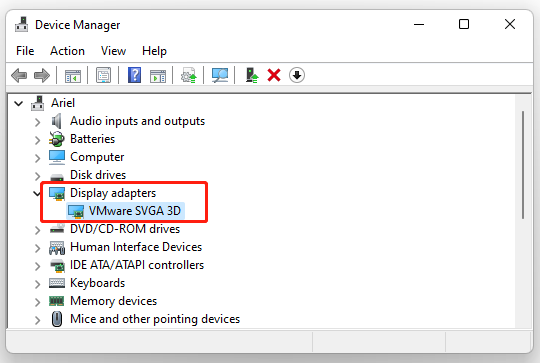Click the blue Help question mark icon
The width and height of the screenshot is (540, 363).
[x=134, y=75]
